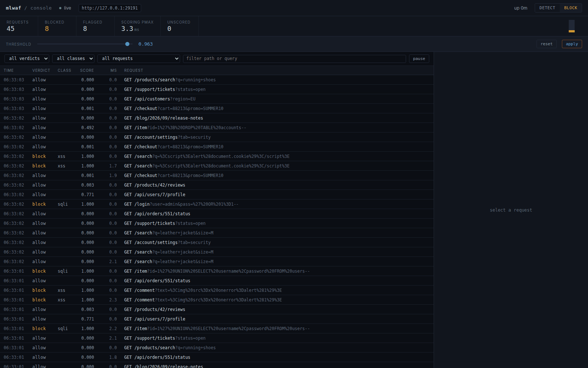This screenshot has width=588, height=368.
Task: Click the threshold value 0.963
Action: tap(146, 44)
